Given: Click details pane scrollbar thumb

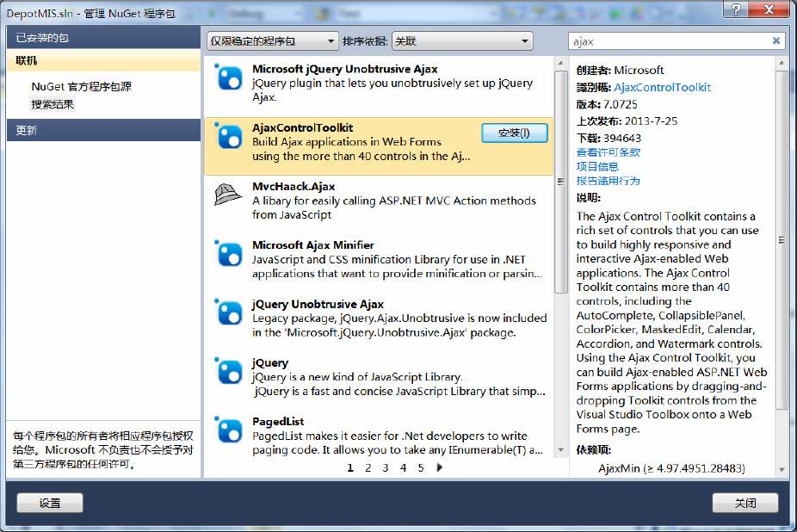Looking at the screenshot, I should pyautogui.click(x=782, y=240).
